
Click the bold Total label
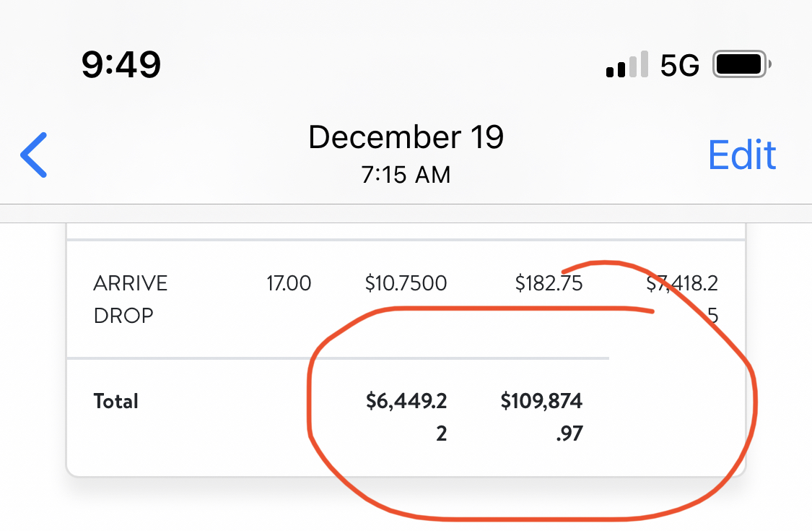tap(115, 401)
